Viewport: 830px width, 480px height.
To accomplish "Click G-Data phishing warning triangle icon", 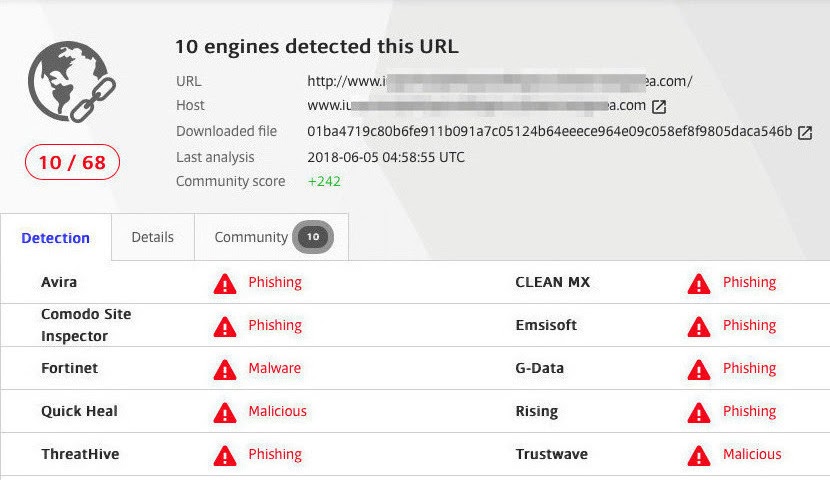I will (x=698, y=369).
